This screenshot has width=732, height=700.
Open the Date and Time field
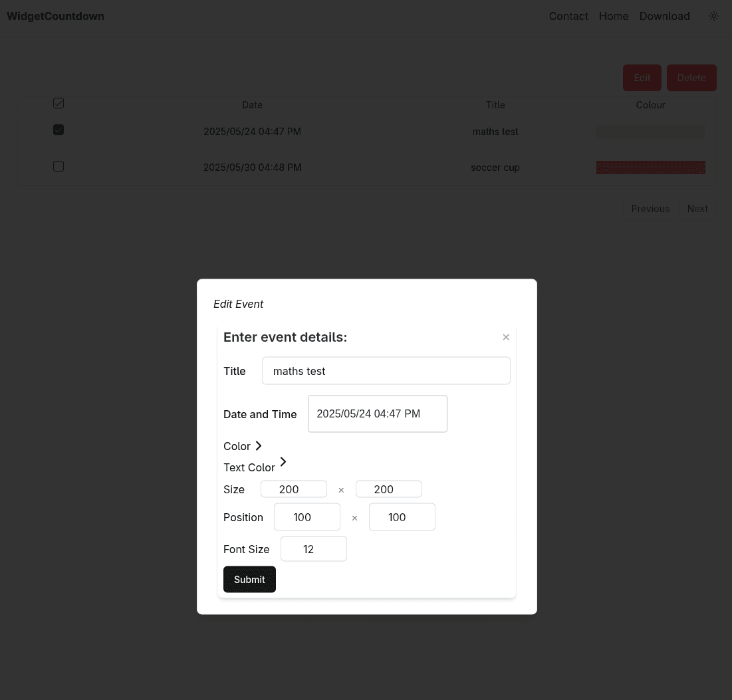[x=377, y=413]
